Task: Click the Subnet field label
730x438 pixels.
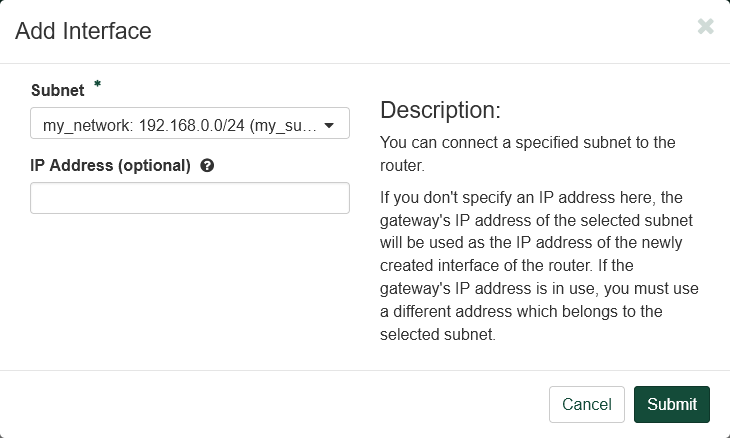Action: click(x=58, y=90)
